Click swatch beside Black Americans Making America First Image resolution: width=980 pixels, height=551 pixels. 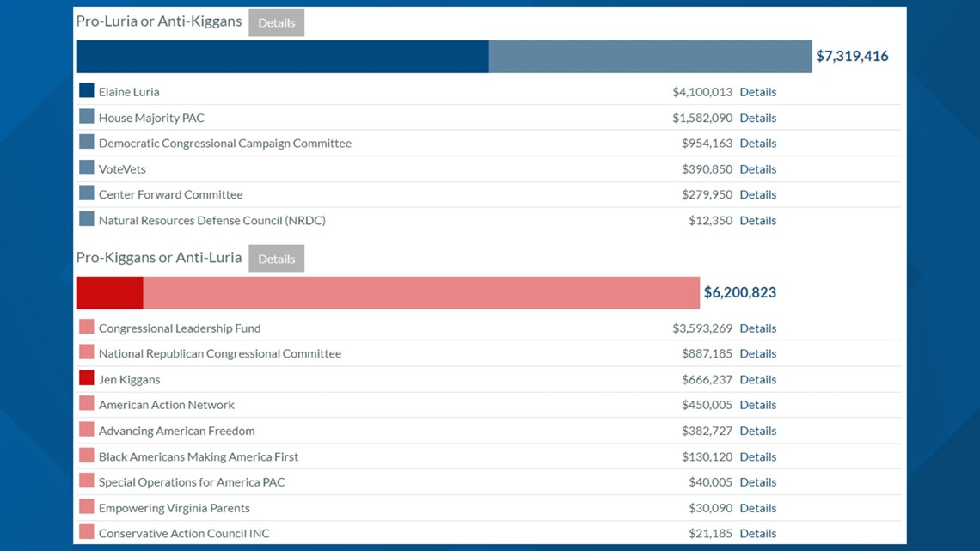[87, 456]
